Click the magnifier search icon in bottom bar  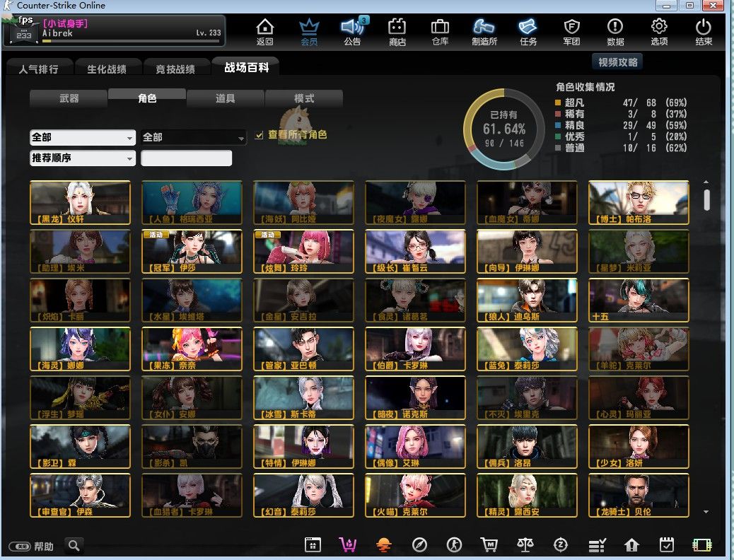click(x=74, y=545)
